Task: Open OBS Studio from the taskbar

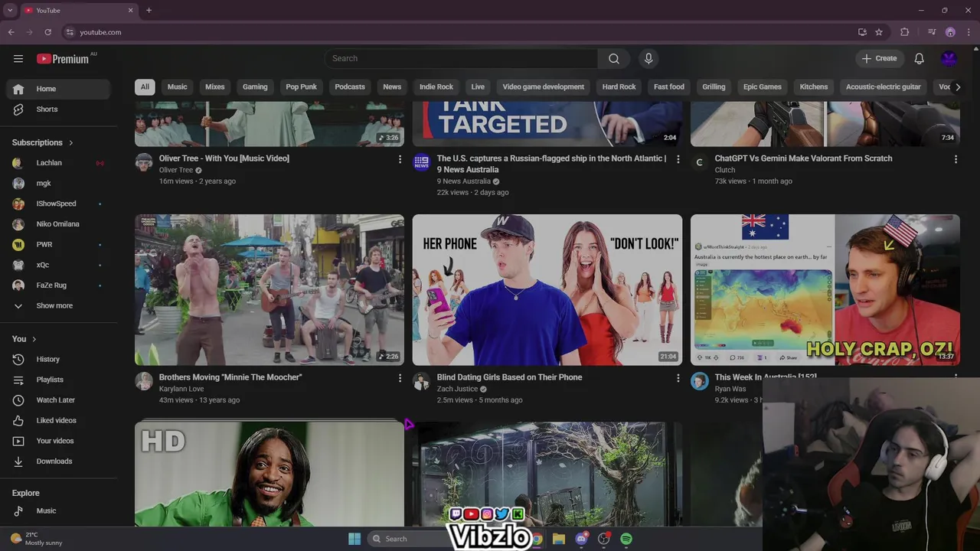Action: click(x=604, y=539)
